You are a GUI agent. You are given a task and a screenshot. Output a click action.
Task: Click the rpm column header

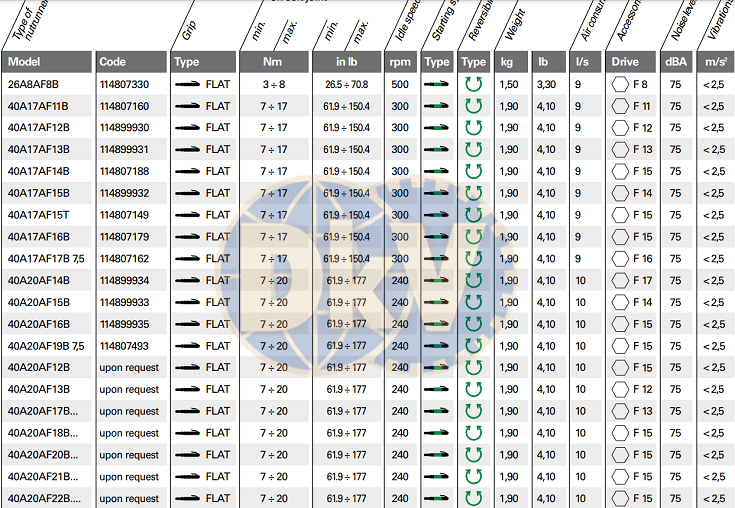point(401,62)
